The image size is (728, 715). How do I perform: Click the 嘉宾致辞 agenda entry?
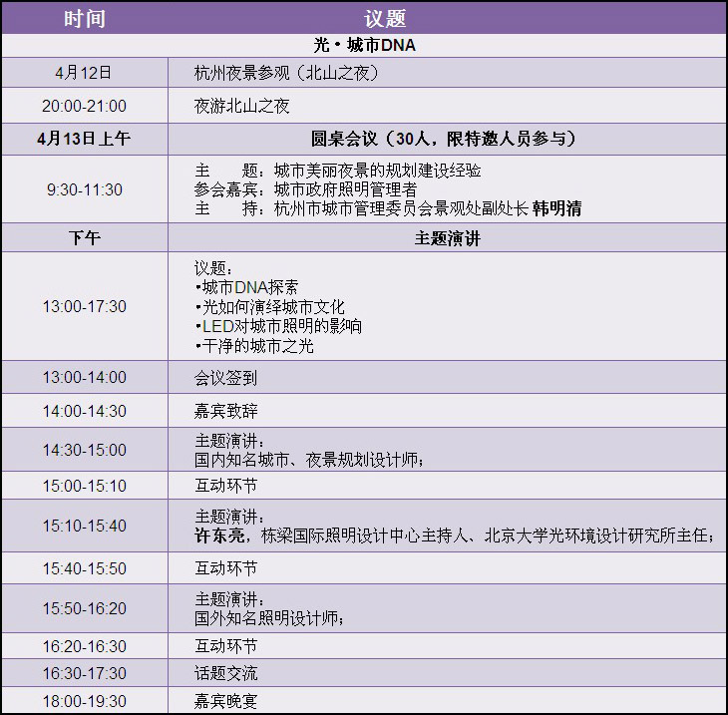225,411
